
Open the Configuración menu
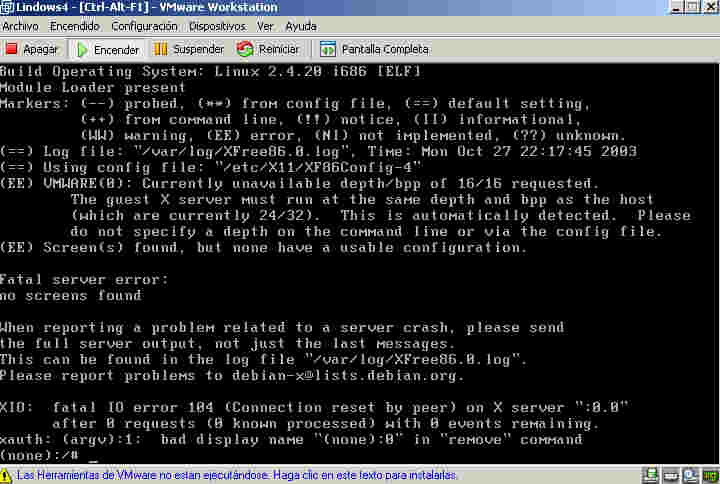click(x=144, y=27)
